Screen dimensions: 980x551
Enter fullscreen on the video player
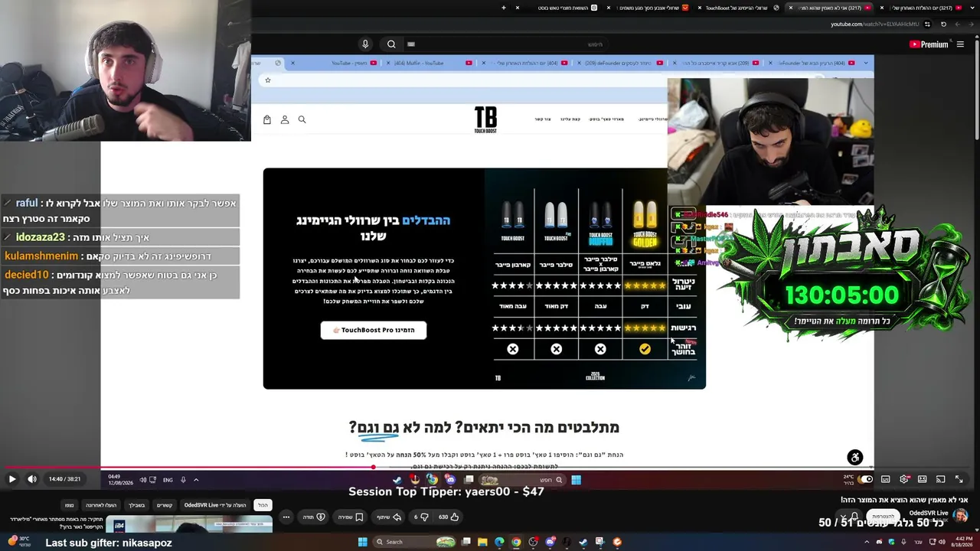click(959, 479)
